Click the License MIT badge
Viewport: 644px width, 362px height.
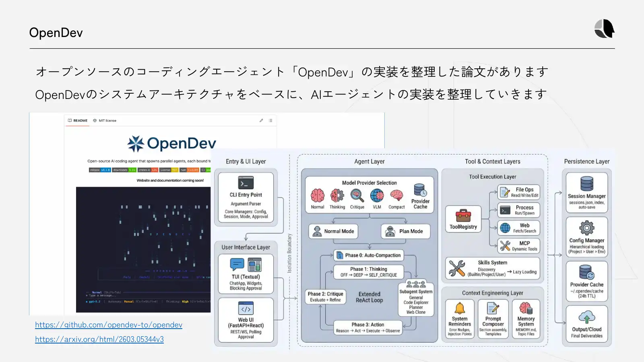(169, 170)
